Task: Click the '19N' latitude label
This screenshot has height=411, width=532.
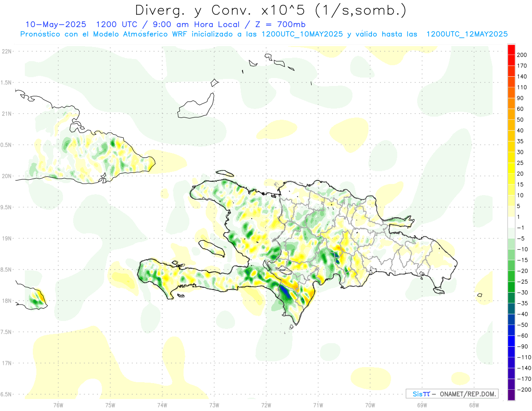Action: point(7,239)
